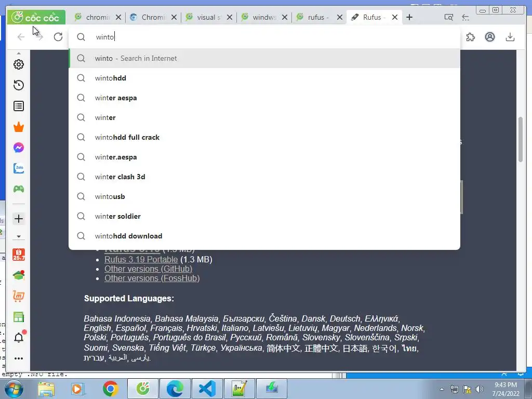The image size is (532, 399).
Task: Open the green spreadsheet sidebar icon
Action: point(19,317)
